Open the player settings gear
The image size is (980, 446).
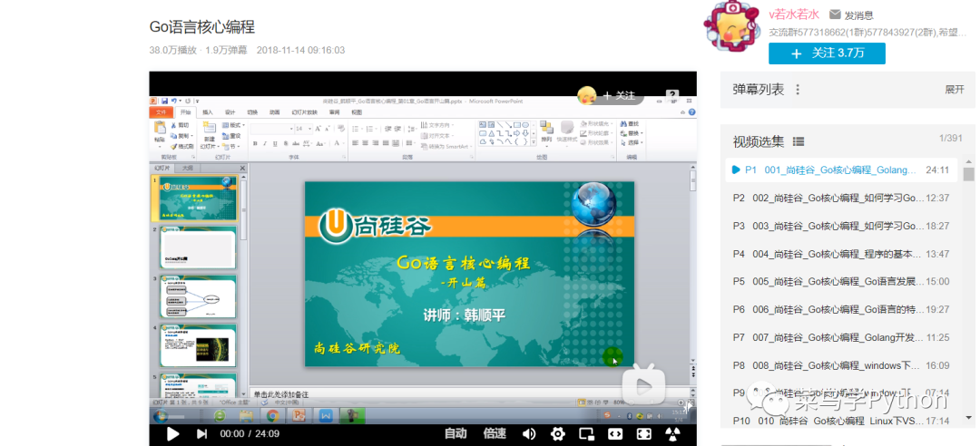(x=557, y=433)
